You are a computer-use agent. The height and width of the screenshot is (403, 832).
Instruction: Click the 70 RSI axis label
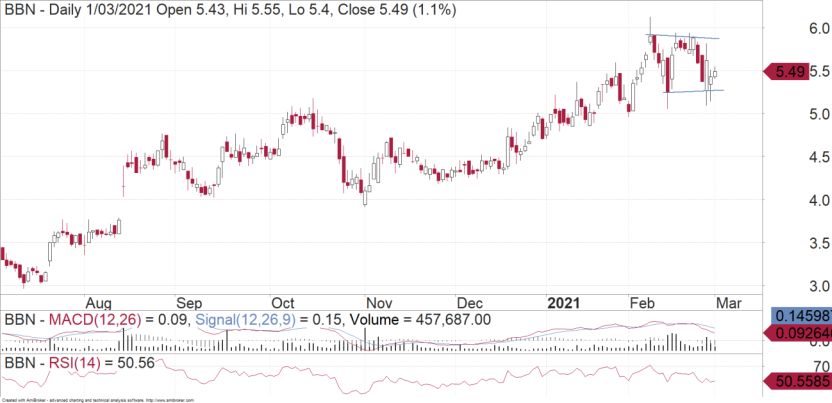coord(822,367)
